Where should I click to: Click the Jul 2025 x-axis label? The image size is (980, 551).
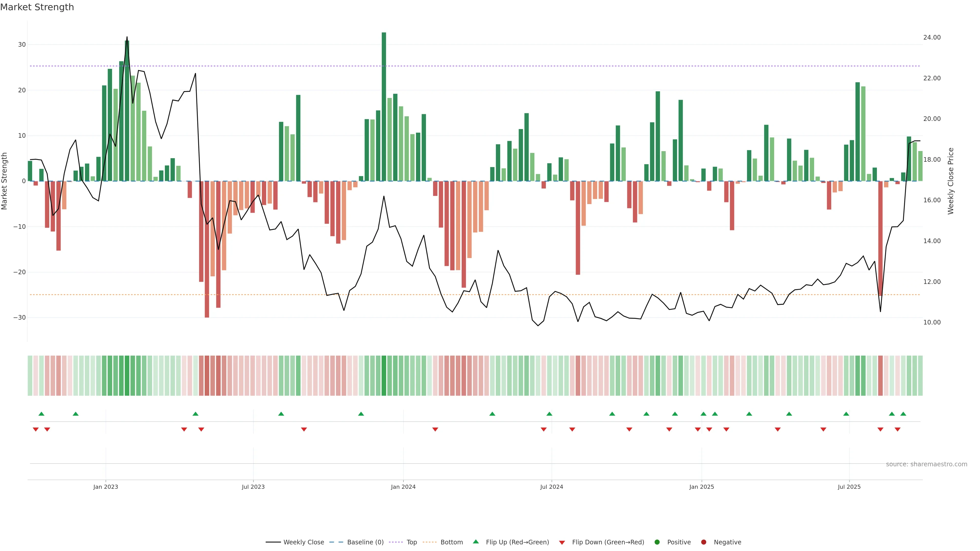(x=849, y=487)
